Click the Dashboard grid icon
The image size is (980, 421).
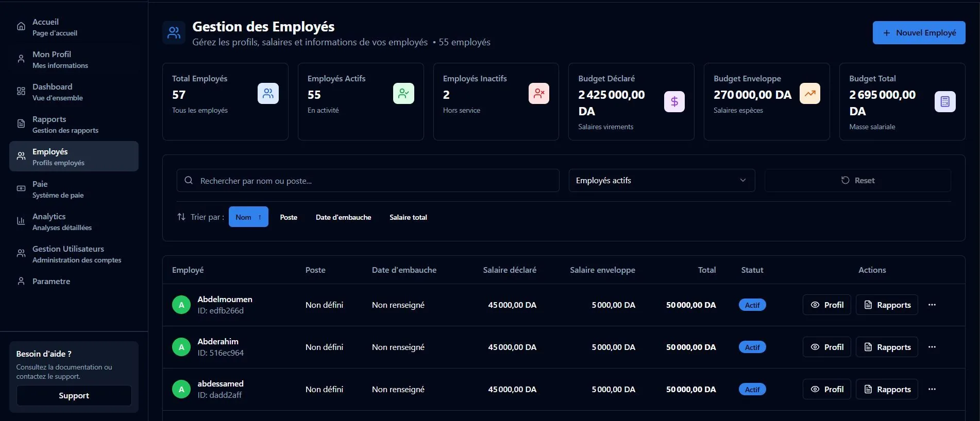[x=21, y=92]
